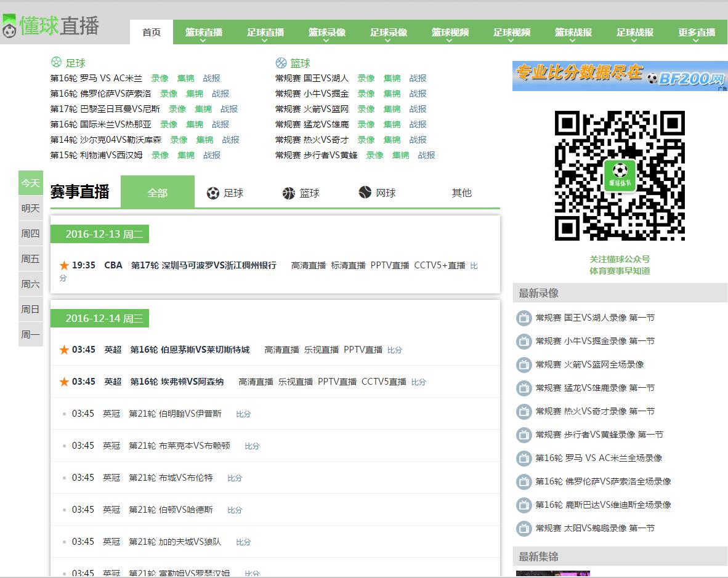
Task: Click TV icon beside 国王VS湖人录像 第一节
Action: click(x=524, y=318)
